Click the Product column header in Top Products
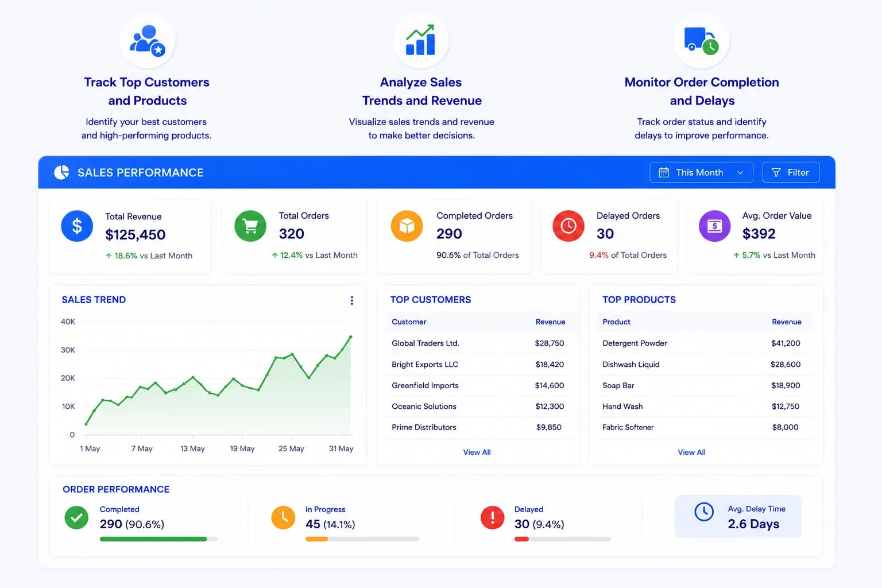 tap(616, 322)
